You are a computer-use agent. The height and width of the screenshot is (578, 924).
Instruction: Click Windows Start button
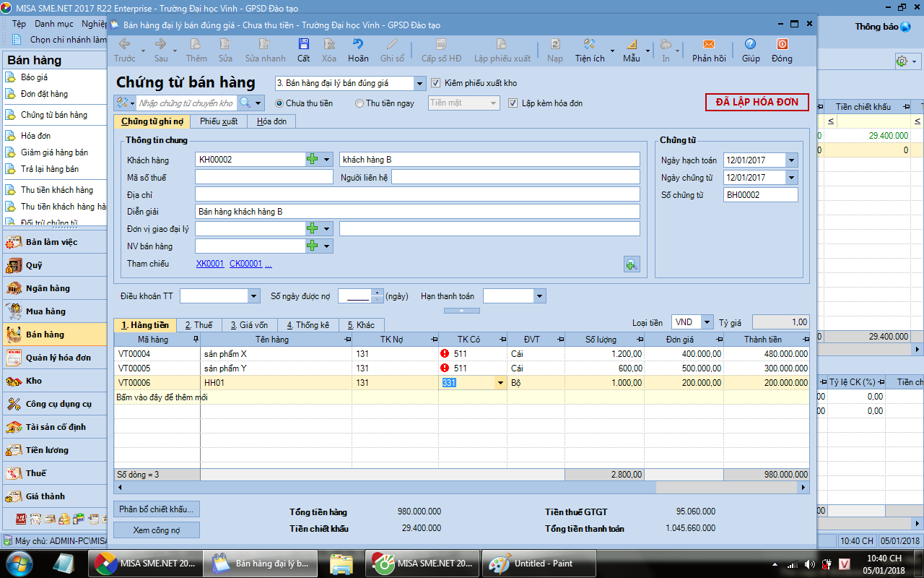(19, 563)
